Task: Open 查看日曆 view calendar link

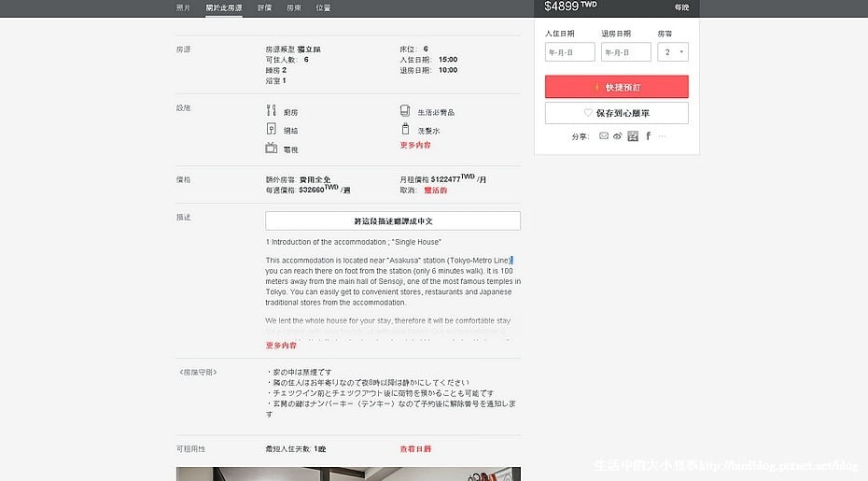Action: (x=415, y=449)
